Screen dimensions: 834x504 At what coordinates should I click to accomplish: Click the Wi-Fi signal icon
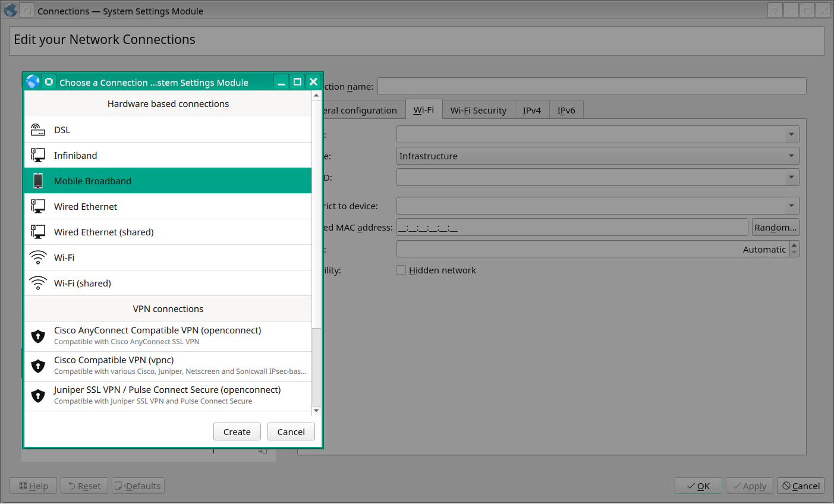coord(38,257)
